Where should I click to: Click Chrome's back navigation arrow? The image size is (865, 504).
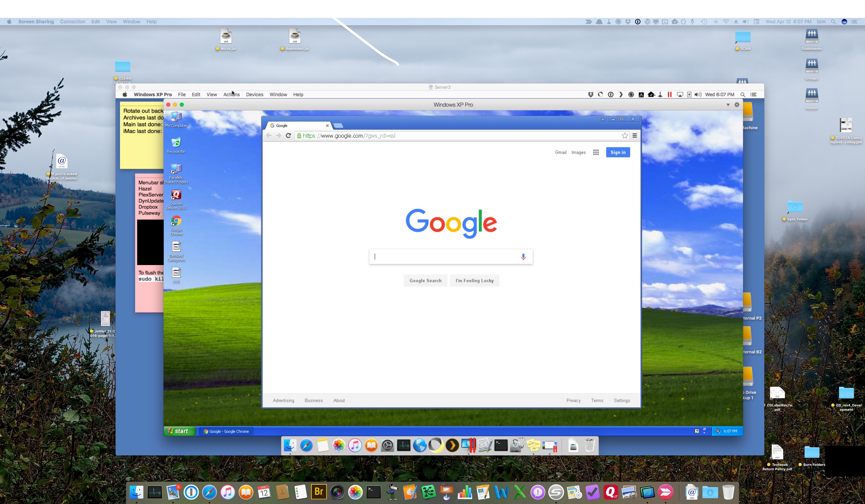(x=269, y=135)
